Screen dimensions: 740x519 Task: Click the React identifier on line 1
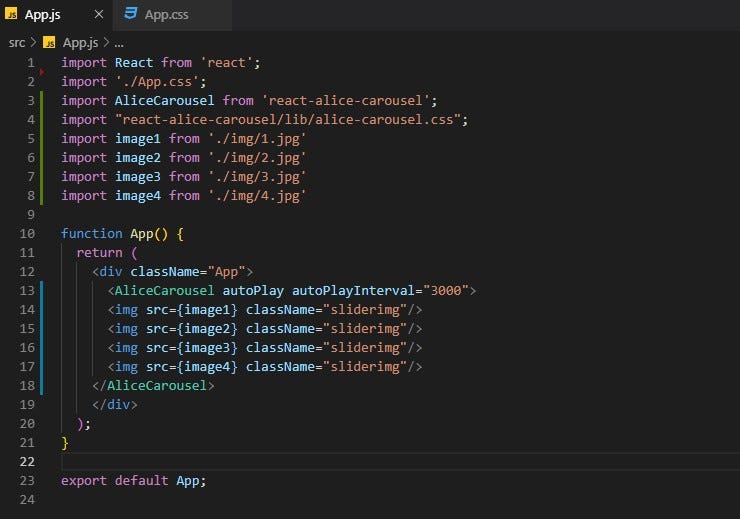click(x=134, y=63)
